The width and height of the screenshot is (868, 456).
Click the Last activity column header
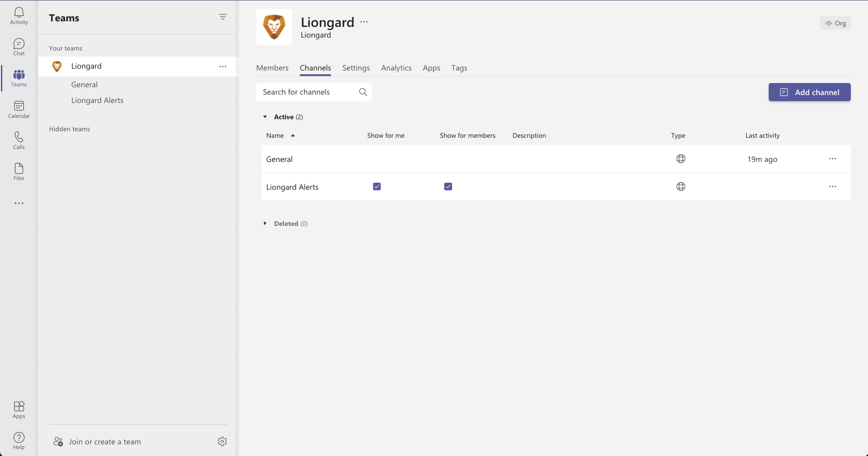point(763,135)
